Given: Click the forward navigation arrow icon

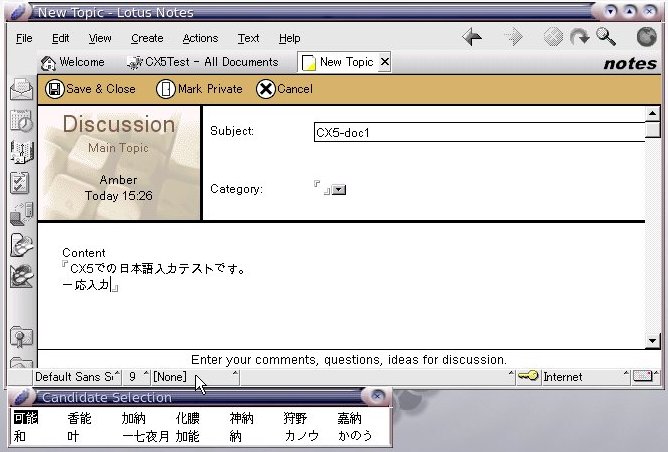Looking at the screenshot, I should pyautogui.click(x=513, y=37).
